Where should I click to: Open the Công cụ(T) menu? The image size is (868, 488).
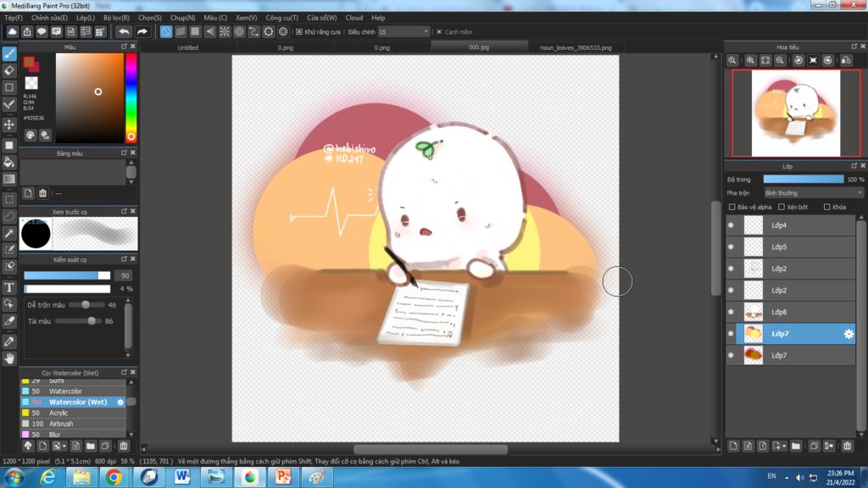tap(281, 18)
